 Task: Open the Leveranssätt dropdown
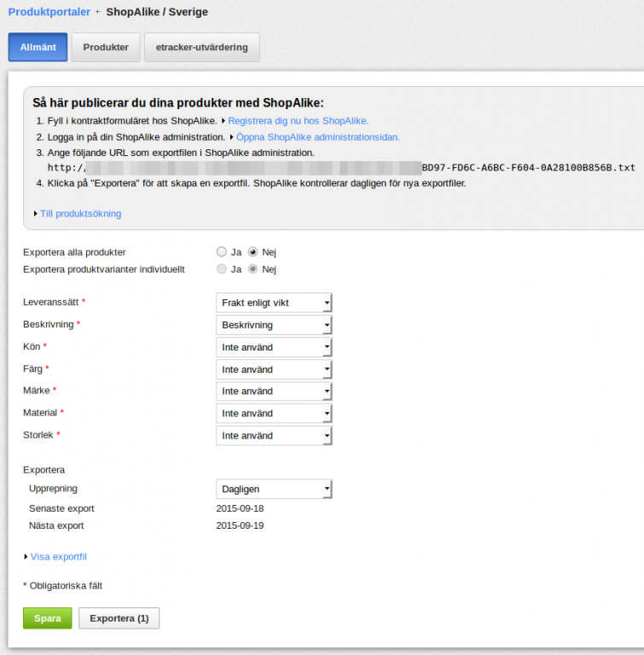click(x=274, y=303)
